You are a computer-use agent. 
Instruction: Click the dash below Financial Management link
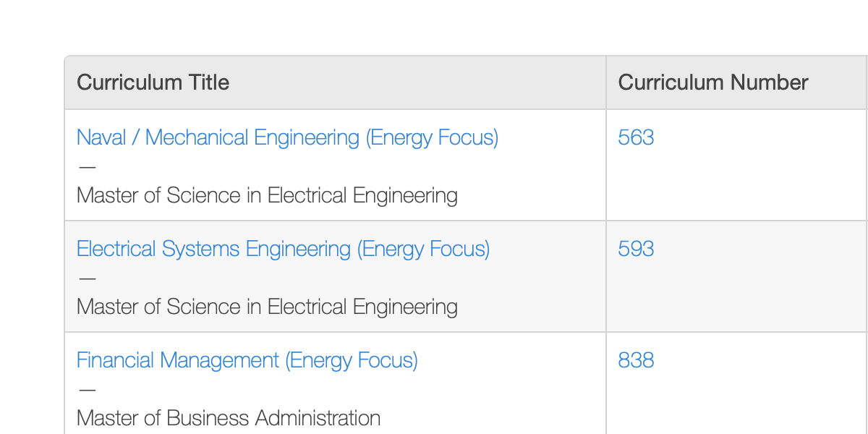click(x=87, y=390)
